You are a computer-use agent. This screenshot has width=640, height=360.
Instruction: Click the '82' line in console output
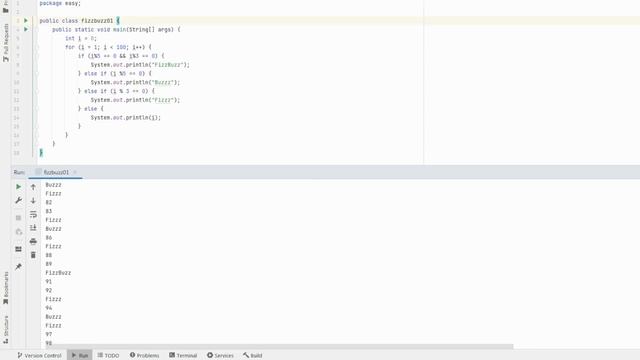pyautogui.click(x=49, y=202)
